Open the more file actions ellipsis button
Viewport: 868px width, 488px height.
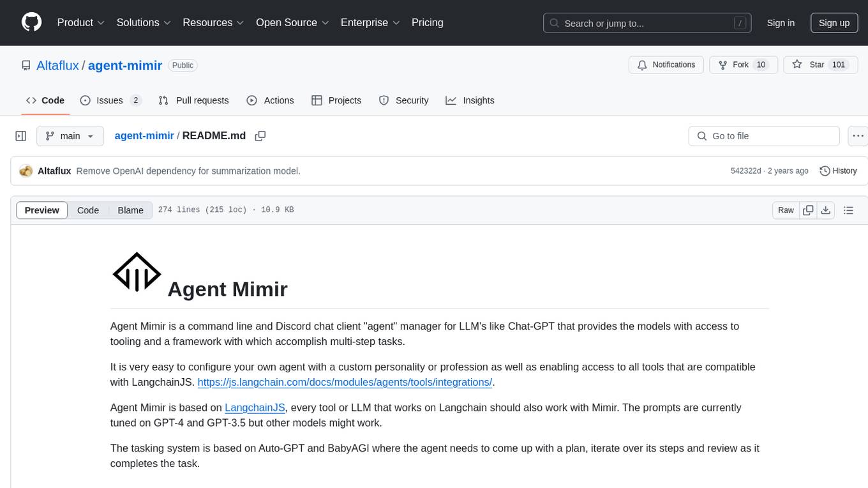pos(858,136)
